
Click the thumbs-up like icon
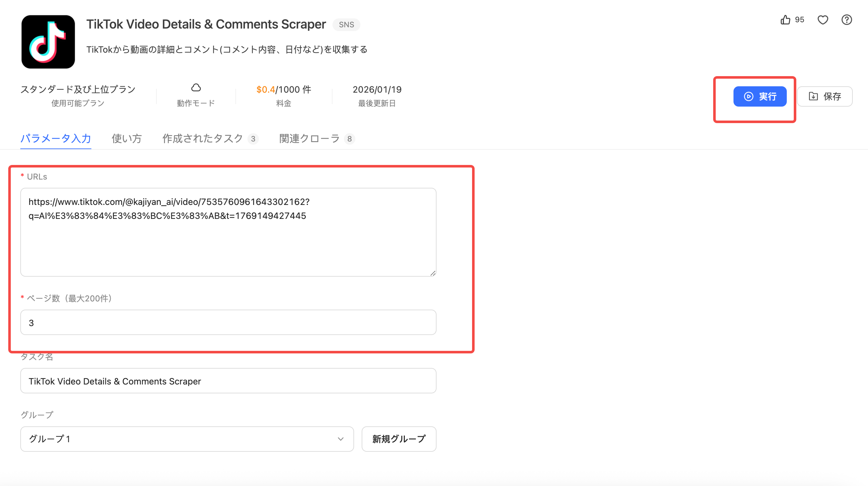tap(785, 20)
